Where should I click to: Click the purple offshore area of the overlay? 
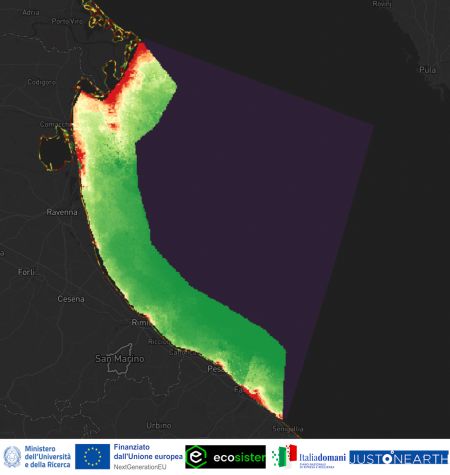(x=253, y=187)
